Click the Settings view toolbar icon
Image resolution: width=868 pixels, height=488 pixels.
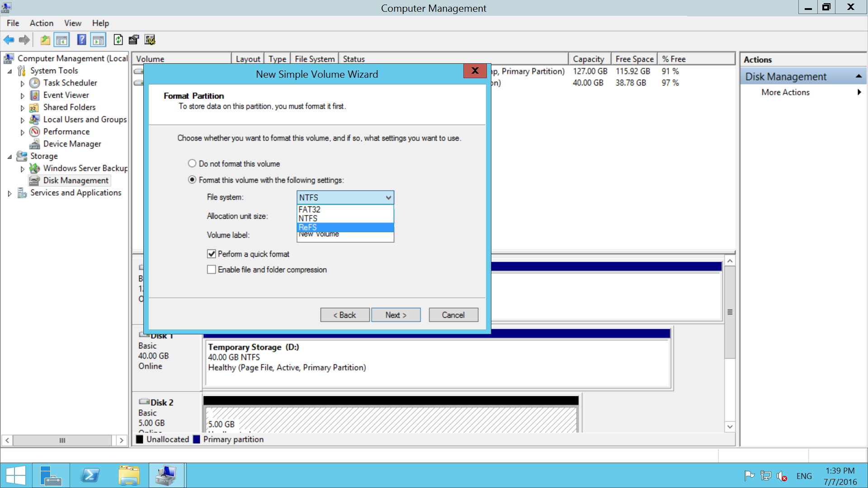tap(150, 40)
